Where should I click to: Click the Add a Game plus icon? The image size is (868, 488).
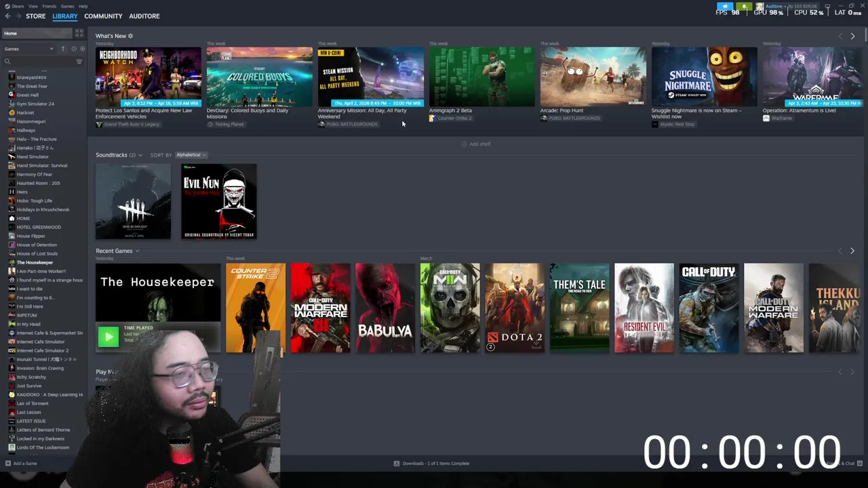7,464
